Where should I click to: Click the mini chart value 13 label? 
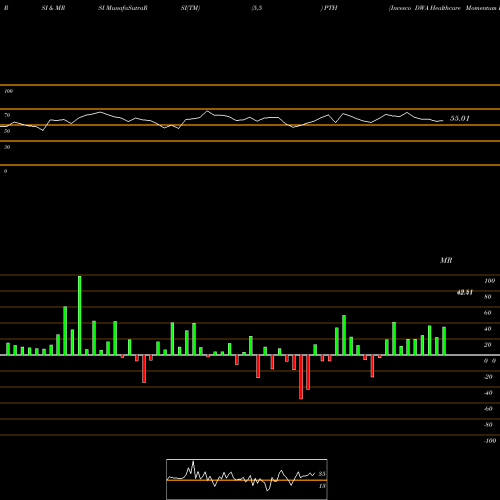pos(322,486)
